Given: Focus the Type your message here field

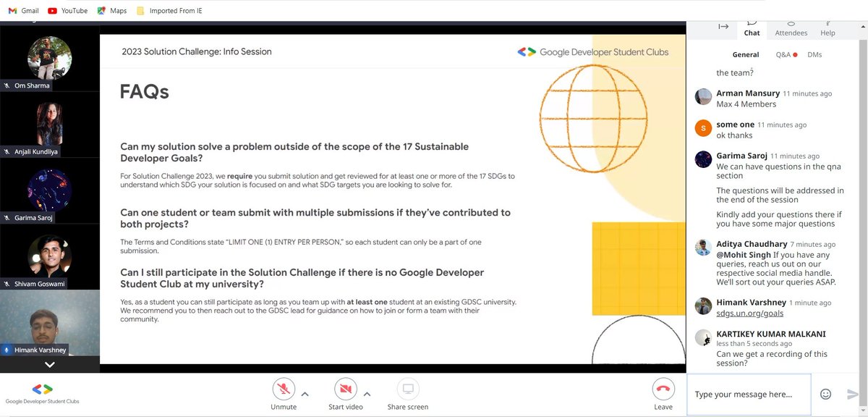Looking at the screenshot, I should (749, 394).
